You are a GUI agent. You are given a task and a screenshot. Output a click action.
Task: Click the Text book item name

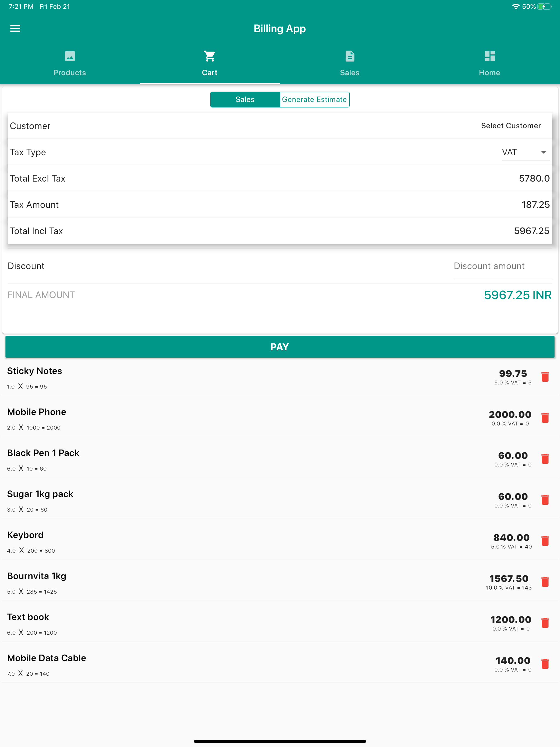(28, 617)
